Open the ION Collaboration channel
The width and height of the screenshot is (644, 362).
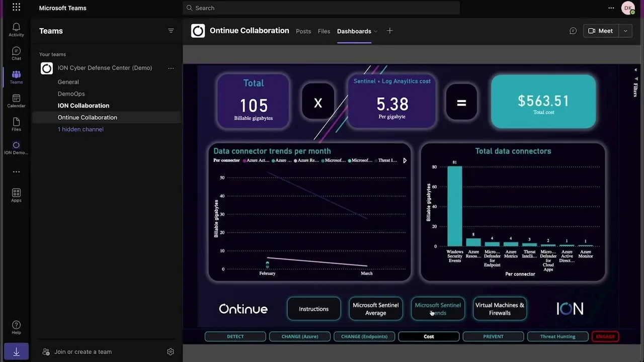pos(84,106)
